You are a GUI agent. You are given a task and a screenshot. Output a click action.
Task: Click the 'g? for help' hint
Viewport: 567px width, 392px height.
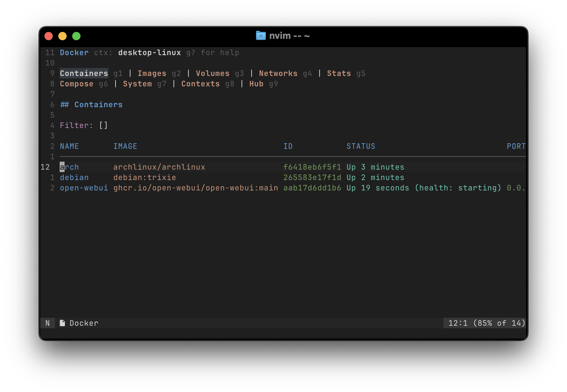tap(213, 52)
